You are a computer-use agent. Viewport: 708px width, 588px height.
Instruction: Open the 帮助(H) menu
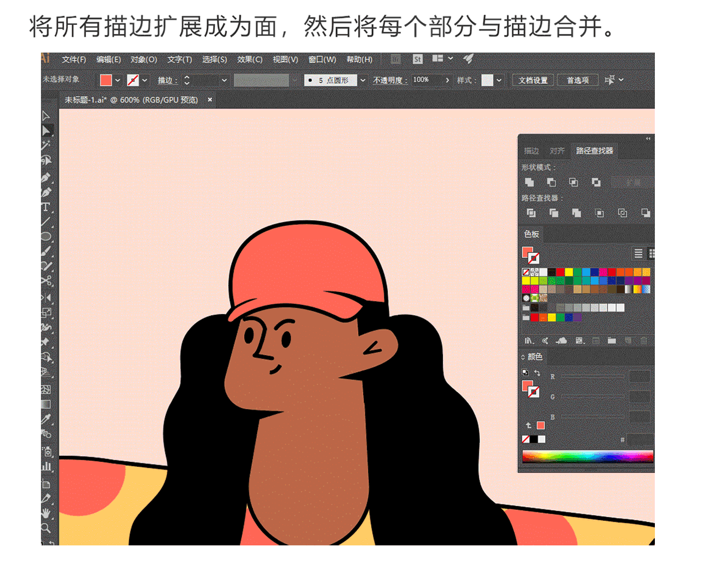[x=360, y=59]
